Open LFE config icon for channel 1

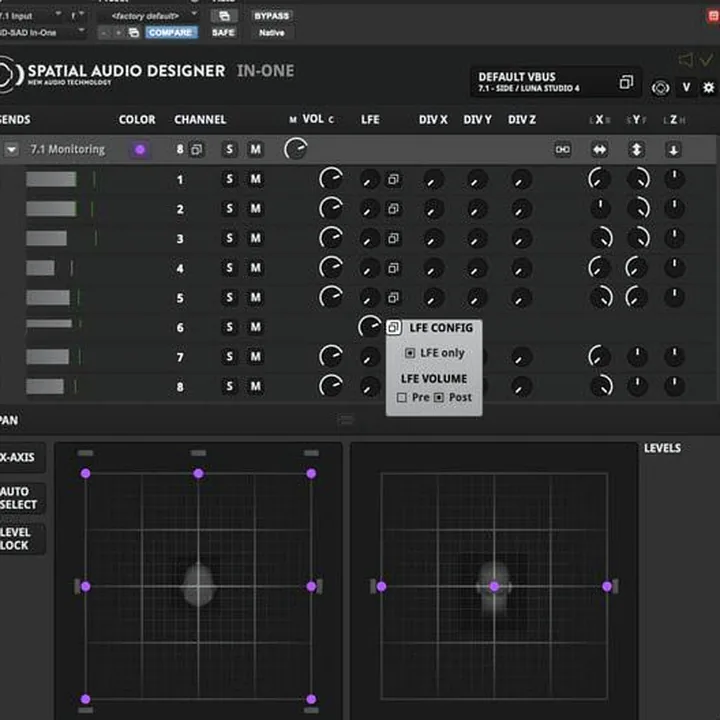393,179
